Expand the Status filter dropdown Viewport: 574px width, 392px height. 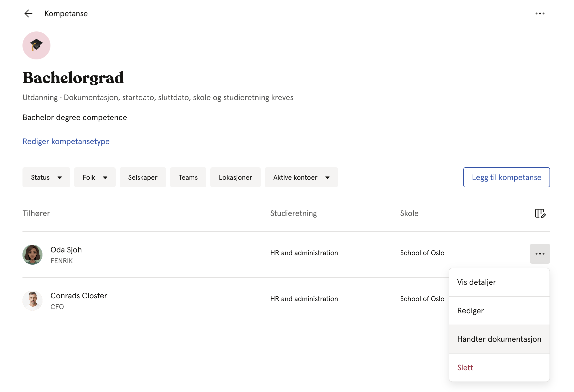[46, 177]
